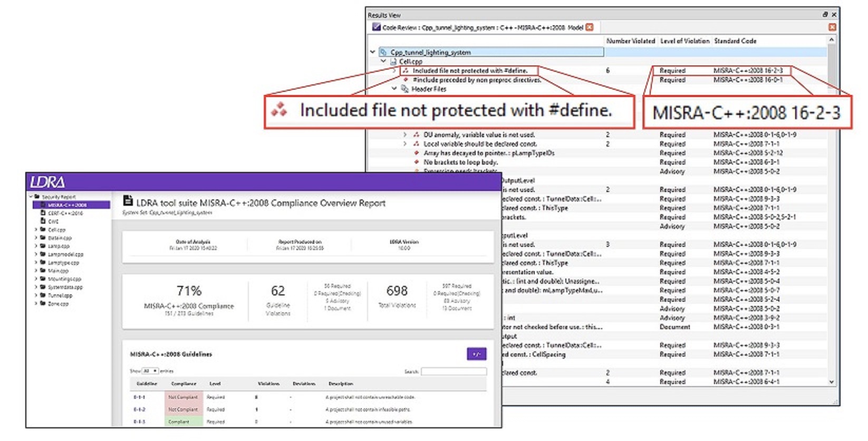Image resolution: width=868 pixels, height=441 pixels.
Task: Click Security Report folder icon
Action: (x=37, y=197)
